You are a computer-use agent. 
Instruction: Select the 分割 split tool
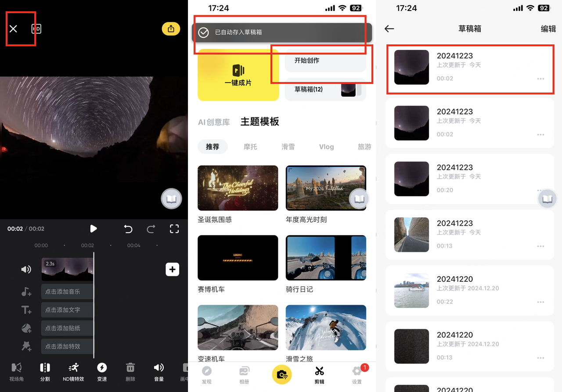[45, 371]
